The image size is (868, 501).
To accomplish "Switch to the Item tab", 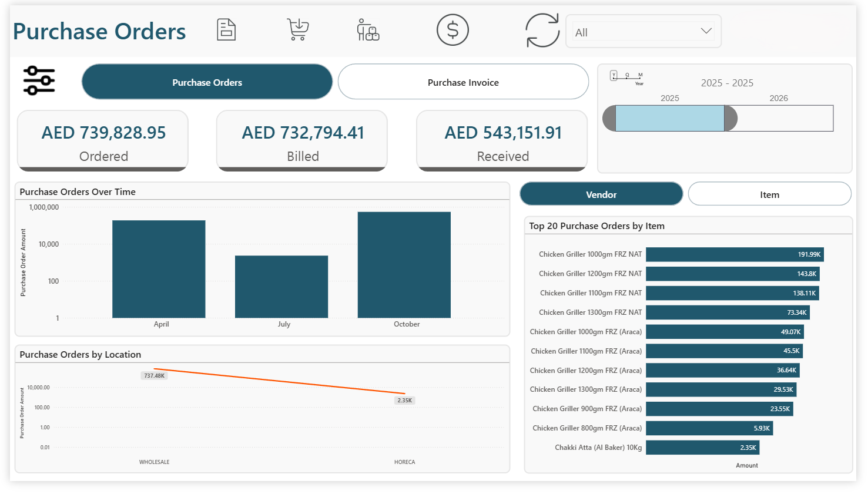I will [769, 194].
